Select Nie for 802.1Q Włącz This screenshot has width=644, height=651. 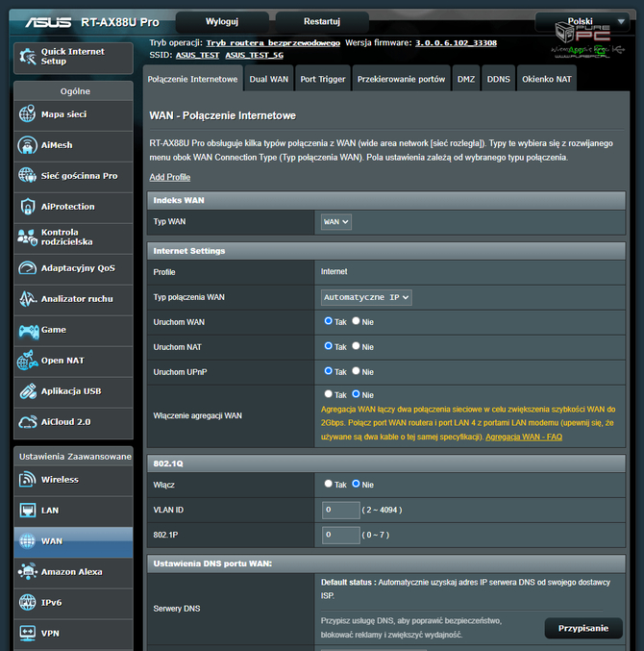(x=356, y=484)
